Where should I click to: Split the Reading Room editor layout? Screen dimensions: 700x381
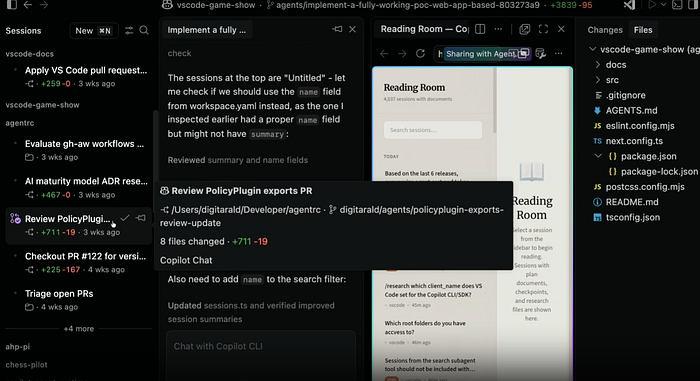pos(480,29)
